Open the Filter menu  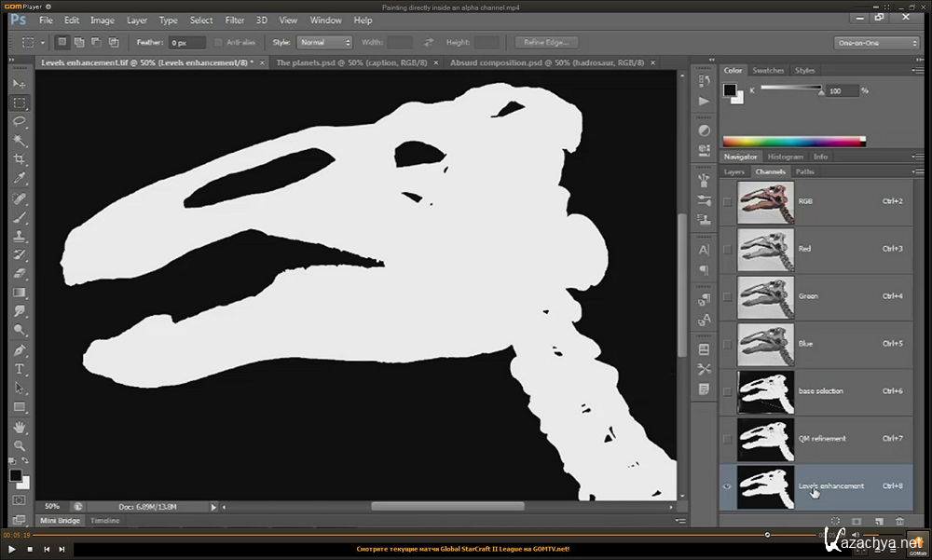coord(235,20)
